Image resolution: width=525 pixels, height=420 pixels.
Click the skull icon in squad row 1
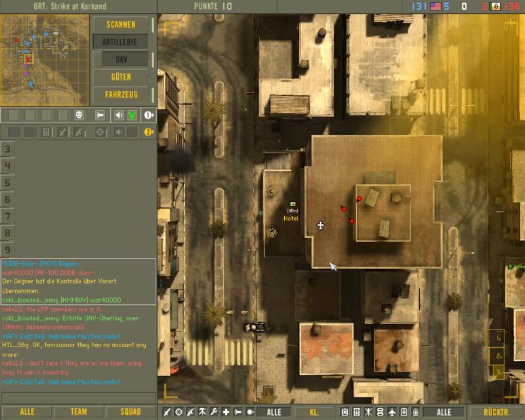click(79, 115)
